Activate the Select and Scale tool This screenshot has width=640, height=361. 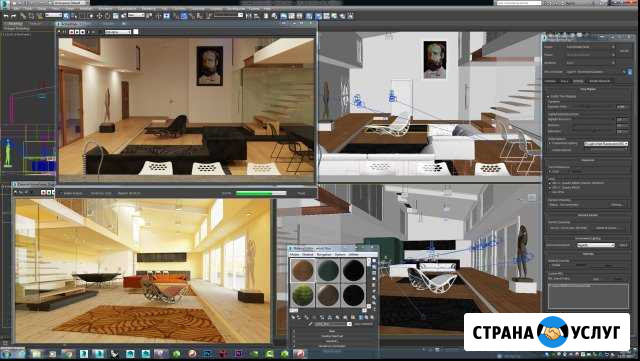click(116, 16)
